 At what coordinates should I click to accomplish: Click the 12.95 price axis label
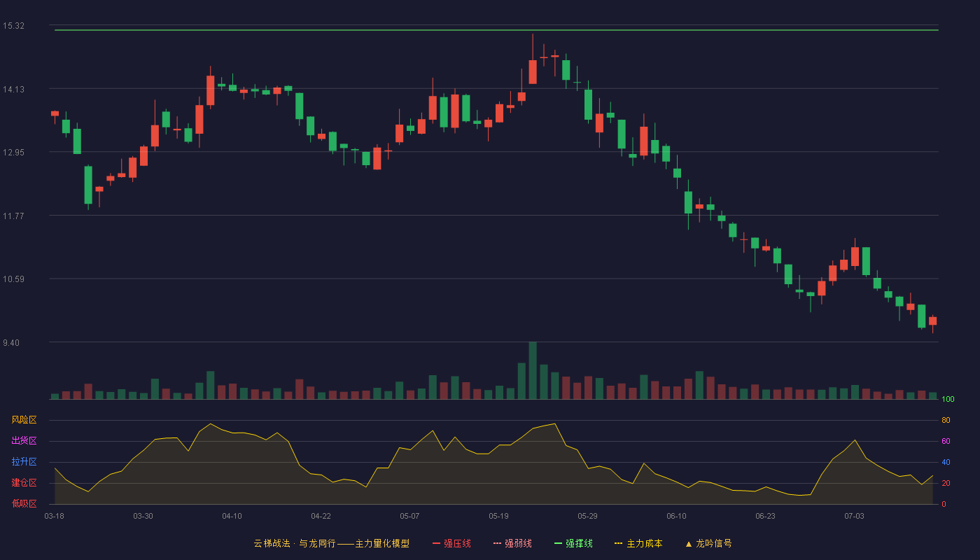(x=13, y=153)
